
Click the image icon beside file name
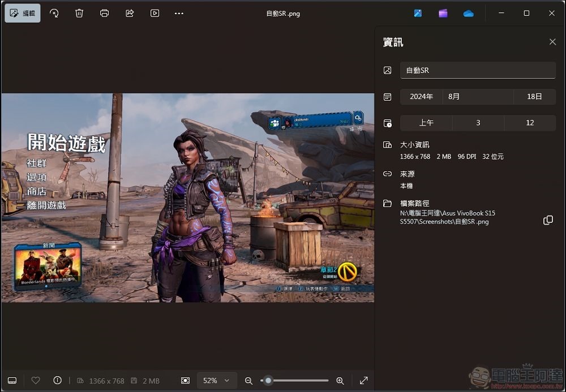pyautogui.click(x=387, y=70)
